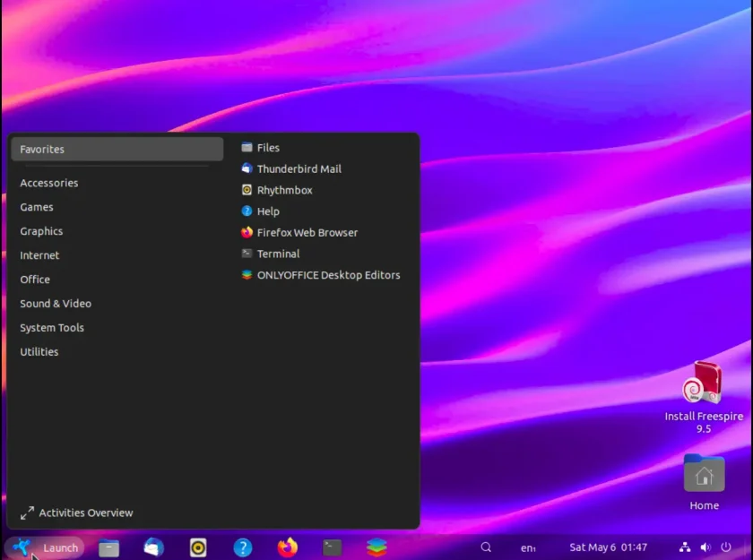The height and width of the screenshot is (560, 753).
Task: Click the Rhythmbox icon in the menu list
Action: click(247, 190)
